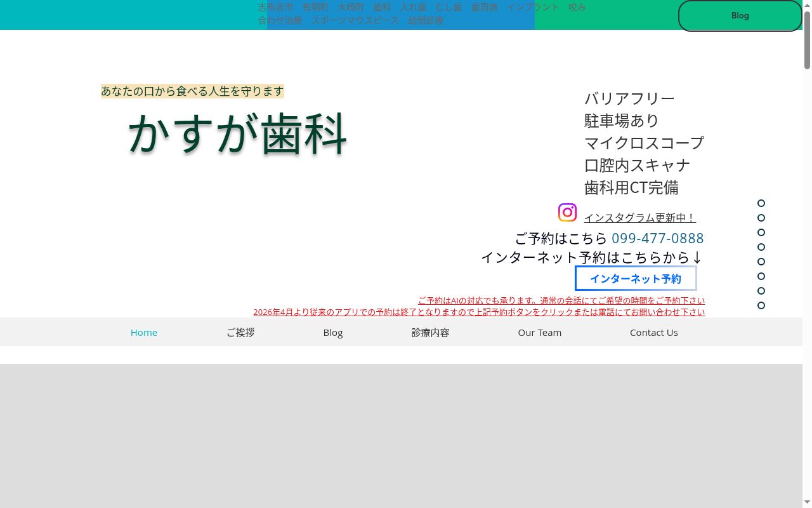Click the インターネット予約 button

point(636,278)
